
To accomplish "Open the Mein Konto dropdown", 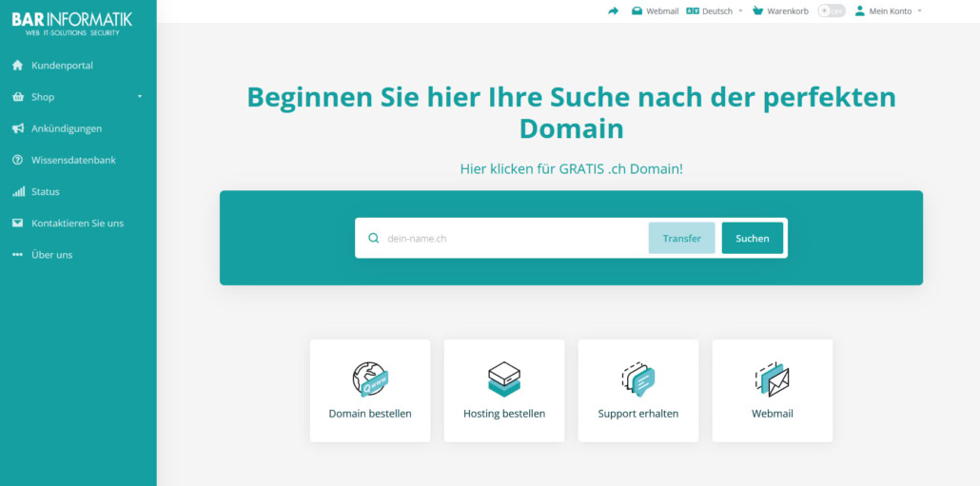I will [889, 11].
